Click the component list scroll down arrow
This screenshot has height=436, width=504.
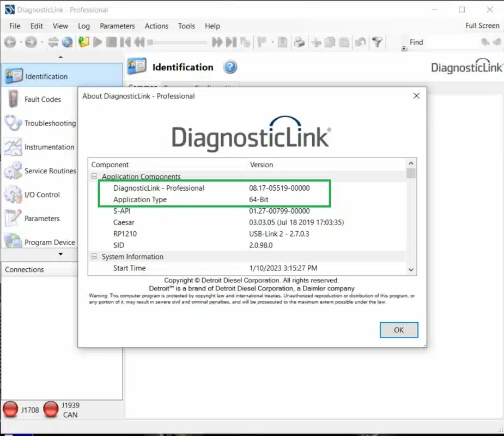coord(411,270)
